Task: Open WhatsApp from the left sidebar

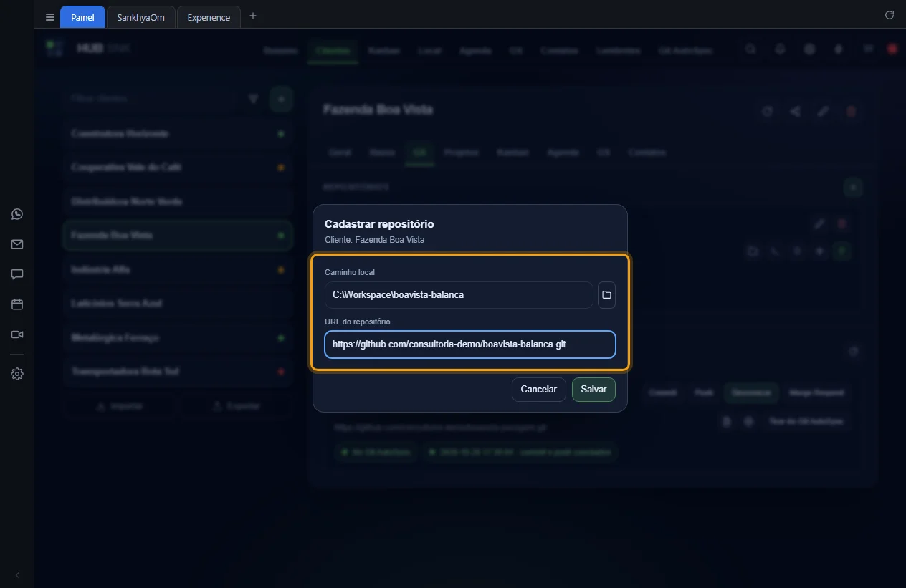Action: point(17,214)
